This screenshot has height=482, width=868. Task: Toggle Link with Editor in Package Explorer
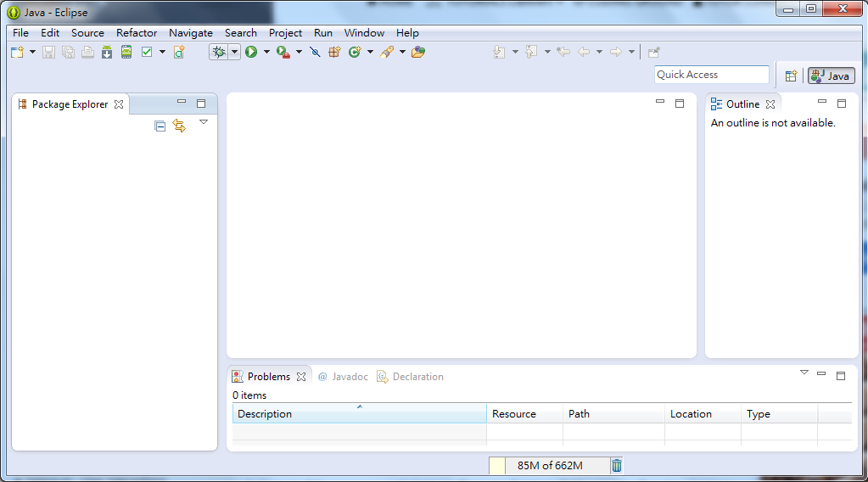179,126
